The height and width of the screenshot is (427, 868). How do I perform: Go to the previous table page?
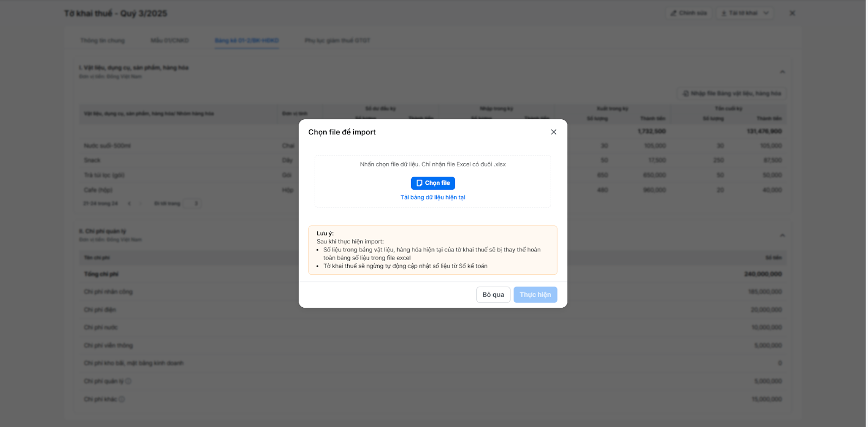coord(129,204)
